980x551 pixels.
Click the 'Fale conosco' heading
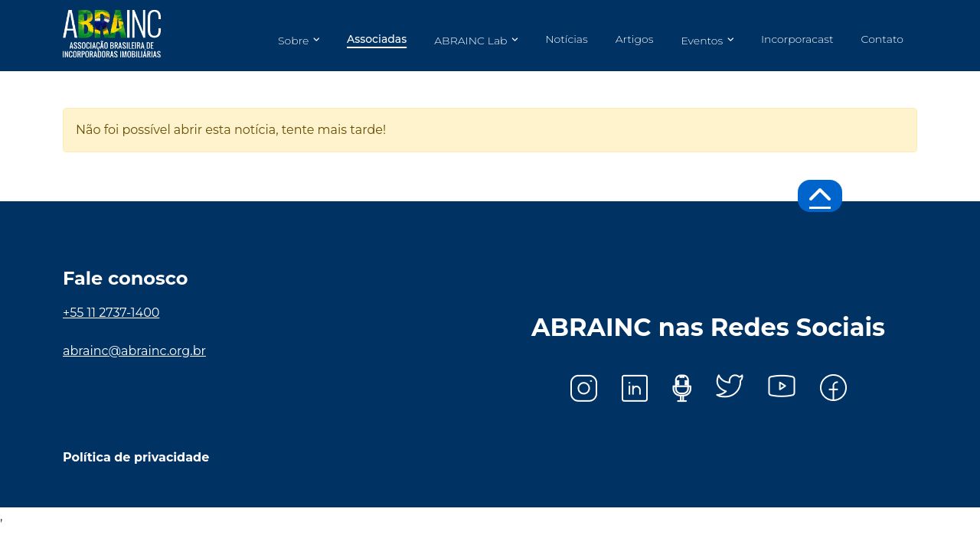click(126, 279)
